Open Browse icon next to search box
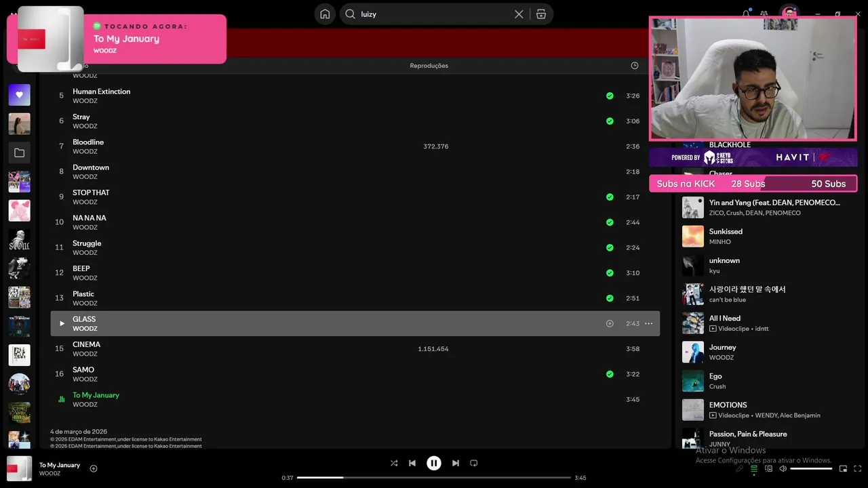Viewport: 868px width, 488px height. click(x=541, y=14)
